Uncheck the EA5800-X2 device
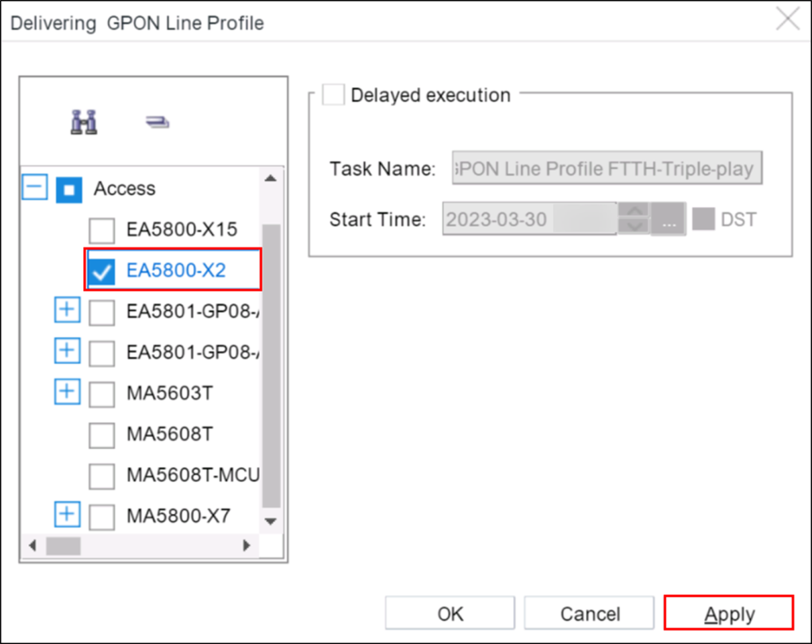812x644 pixels. tap(101, 270)
